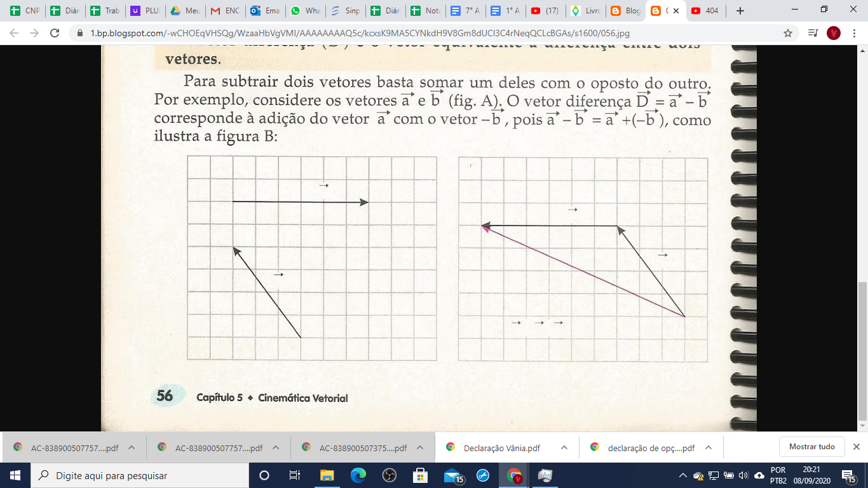This screenshot has width=868, height=488.
Task: Open the blue compass app on taskbar
Action: 482,475
